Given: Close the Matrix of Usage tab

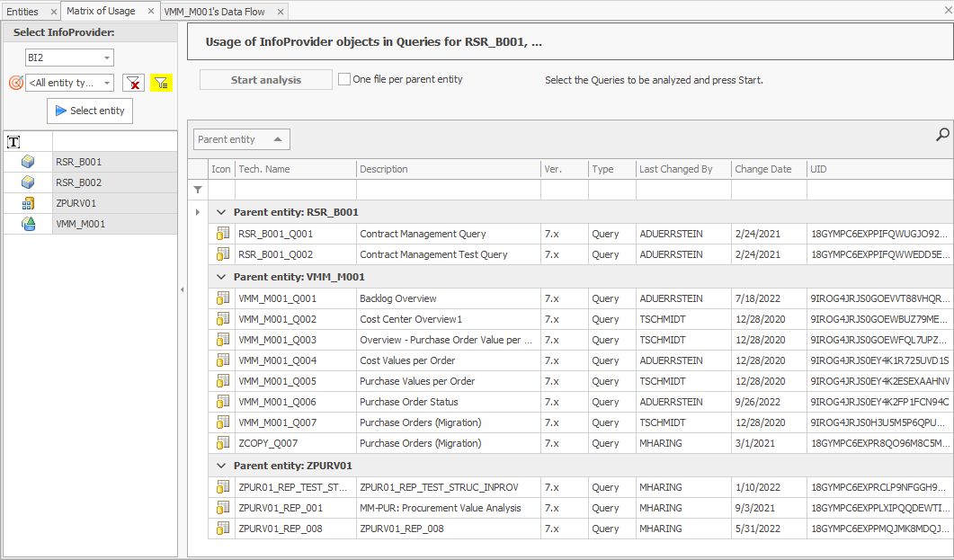Looking at the screenshot, I should pyautogui.click(x=149, y=12).
